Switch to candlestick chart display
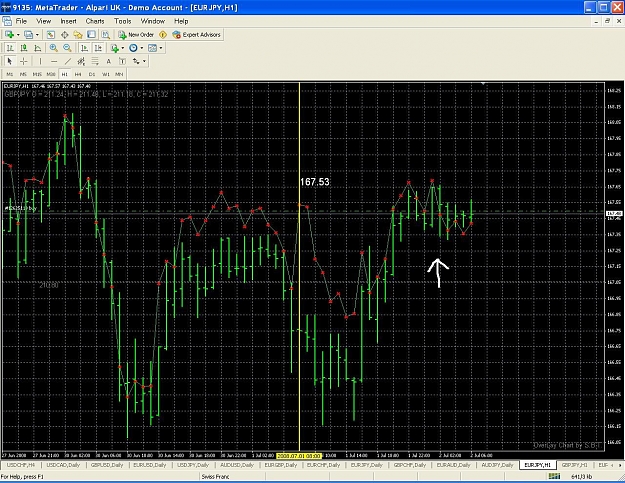 tap(24, 48)
